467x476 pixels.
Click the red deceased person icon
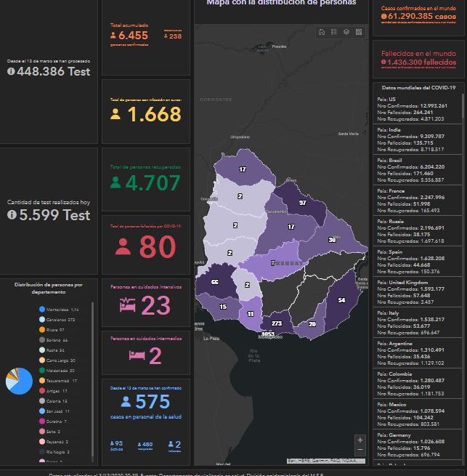click(x=123, y=247)
